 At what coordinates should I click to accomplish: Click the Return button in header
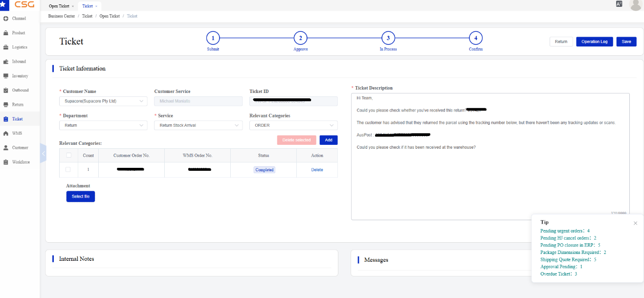tap(561, 42)
